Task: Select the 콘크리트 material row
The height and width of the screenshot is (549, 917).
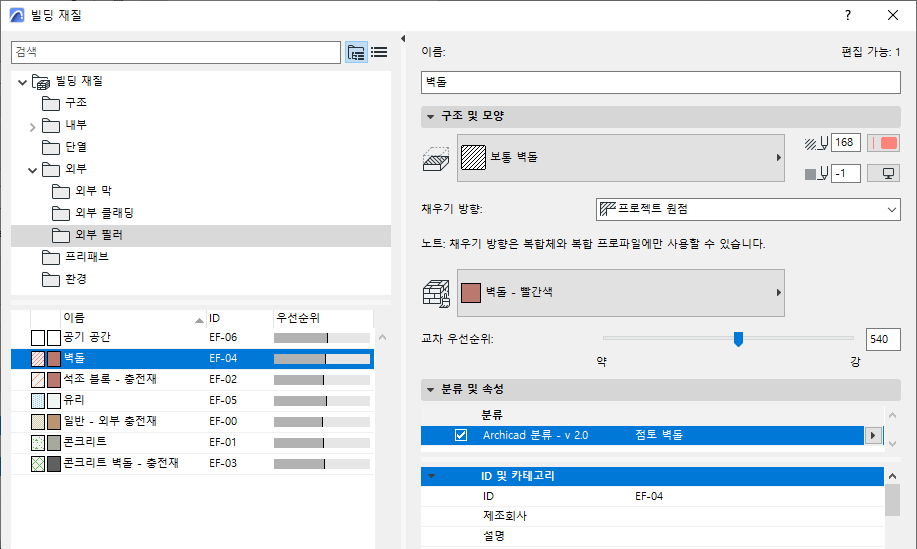Action: [x=192, y=443]
